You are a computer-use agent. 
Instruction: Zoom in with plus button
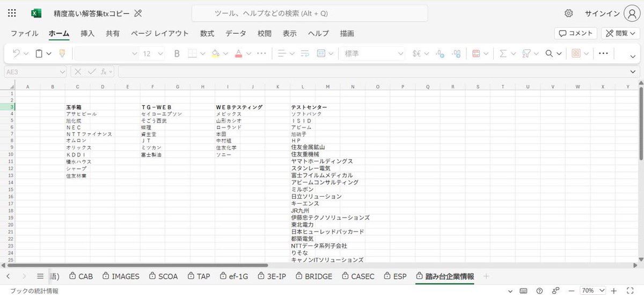(614, 290)
